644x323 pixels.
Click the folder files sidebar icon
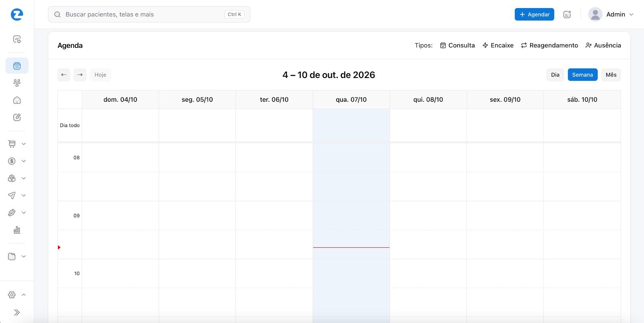12,257
